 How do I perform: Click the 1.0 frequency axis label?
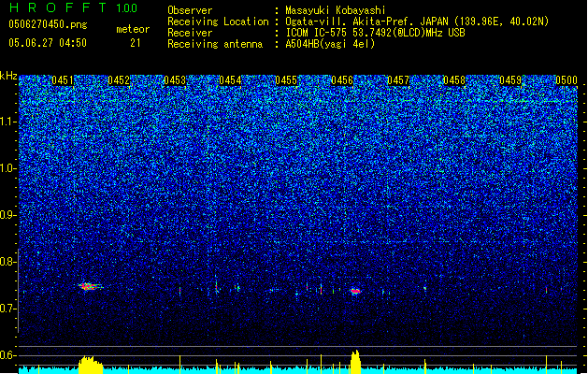8,168
